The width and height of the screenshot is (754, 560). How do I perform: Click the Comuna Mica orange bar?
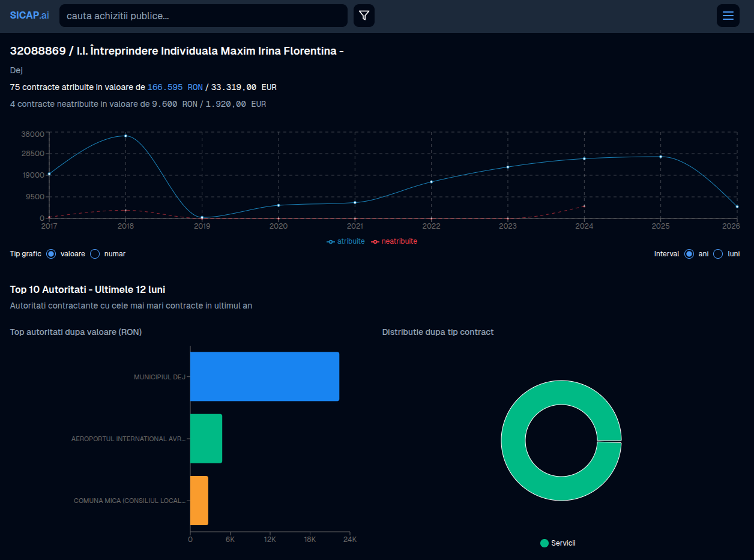pyautogui.click(x=199, y=501)
